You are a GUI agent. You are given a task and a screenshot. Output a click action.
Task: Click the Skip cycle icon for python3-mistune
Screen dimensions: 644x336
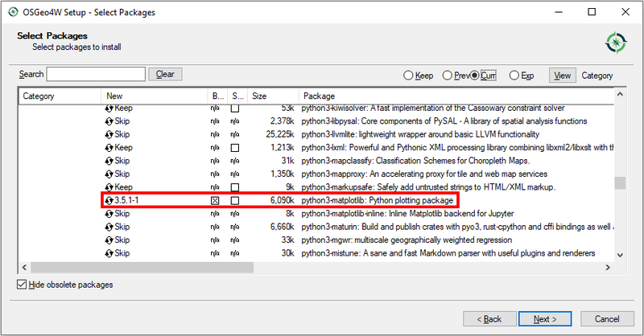109,253
